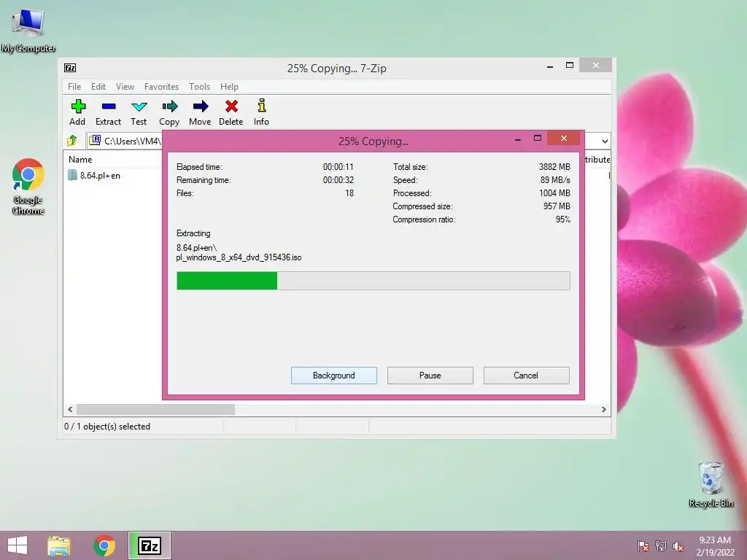Viewport: 747px width, 560px height.
Task: Click the 7-Zip window title icon
Action: [70, 68]
